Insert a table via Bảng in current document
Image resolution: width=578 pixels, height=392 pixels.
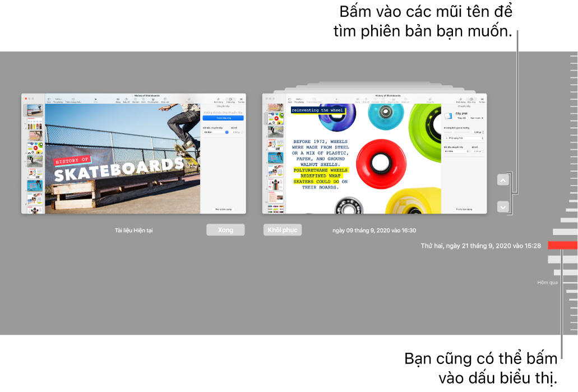pos(118,100)
